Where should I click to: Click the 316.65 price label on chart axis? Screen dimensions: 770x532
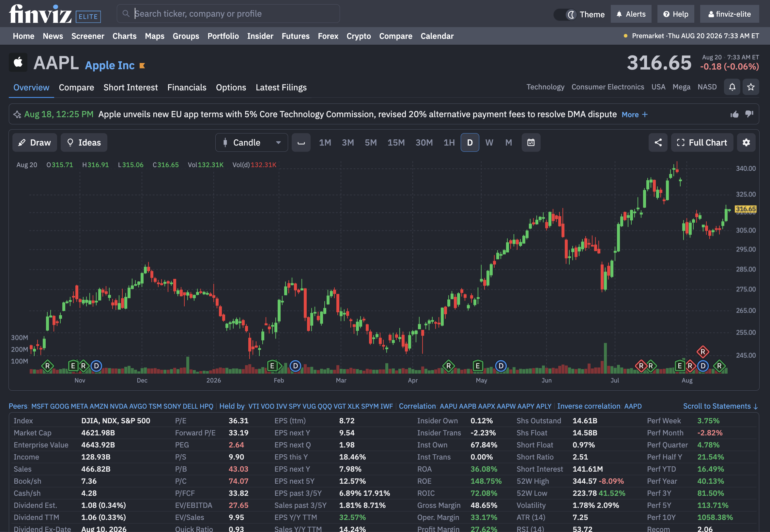(745, 209)
